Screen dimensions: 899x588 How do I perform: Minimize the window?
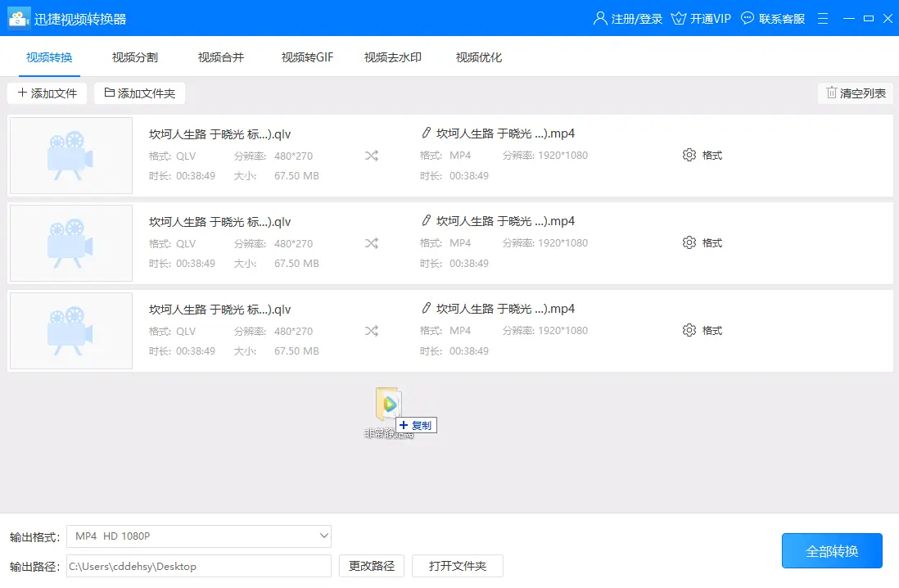[849, 18]
